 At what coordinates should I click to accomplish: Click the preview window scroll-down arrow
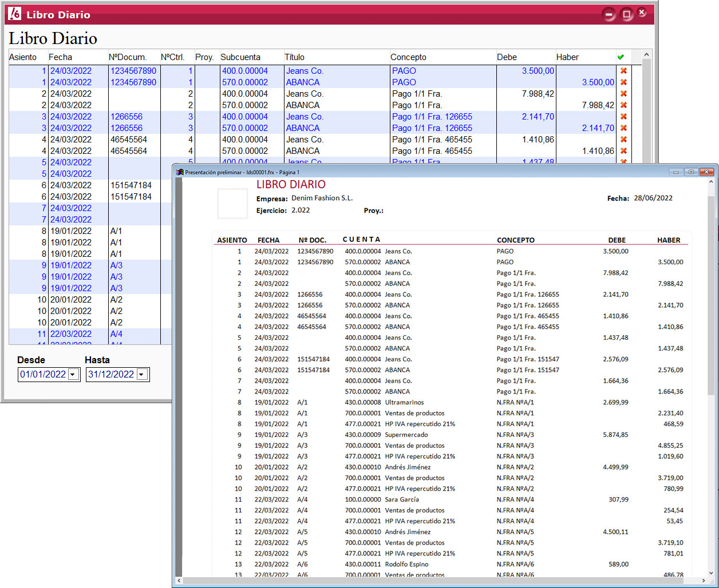[711, 572]
